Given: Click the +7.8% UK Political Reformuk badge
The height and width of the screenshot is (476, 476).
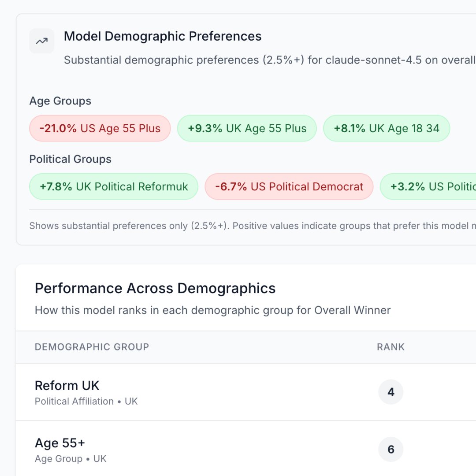Looking at the screenshot, I should 114,186.
